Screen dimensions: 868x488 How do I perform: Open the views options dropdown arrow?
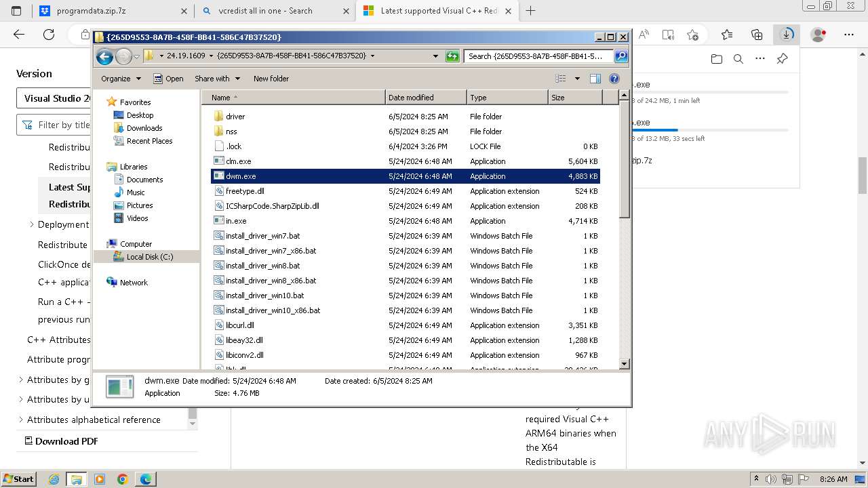[577, 79]
